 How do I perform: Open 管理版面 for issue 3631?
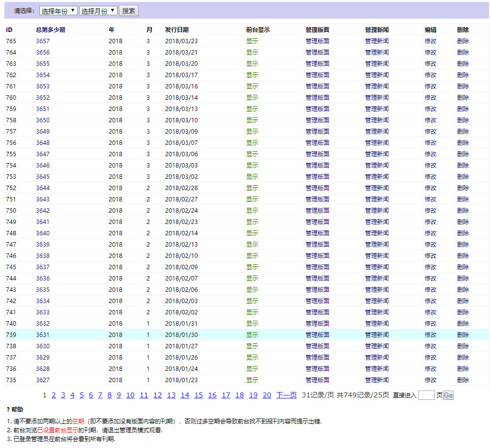coord(317,335)
